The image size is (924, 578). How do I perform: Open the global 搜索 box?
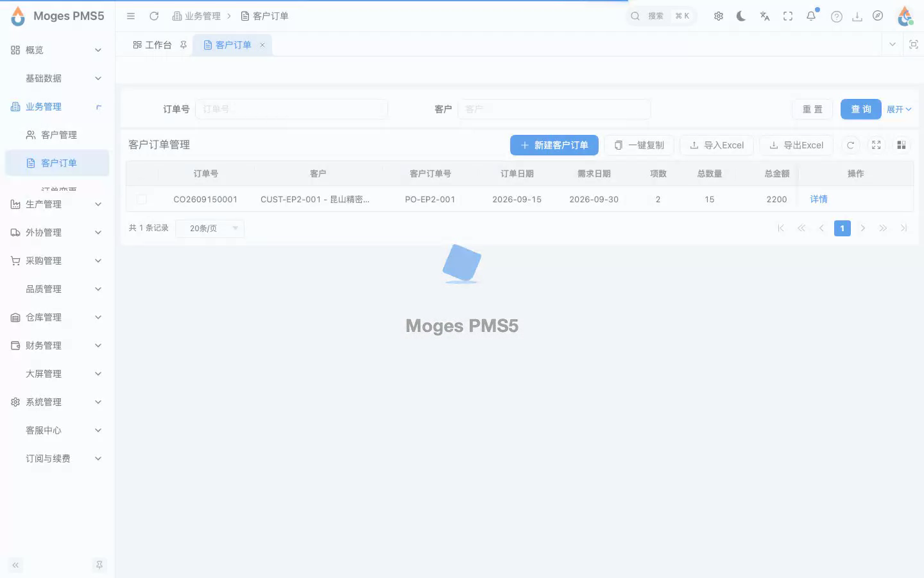[x=662, y=16]
